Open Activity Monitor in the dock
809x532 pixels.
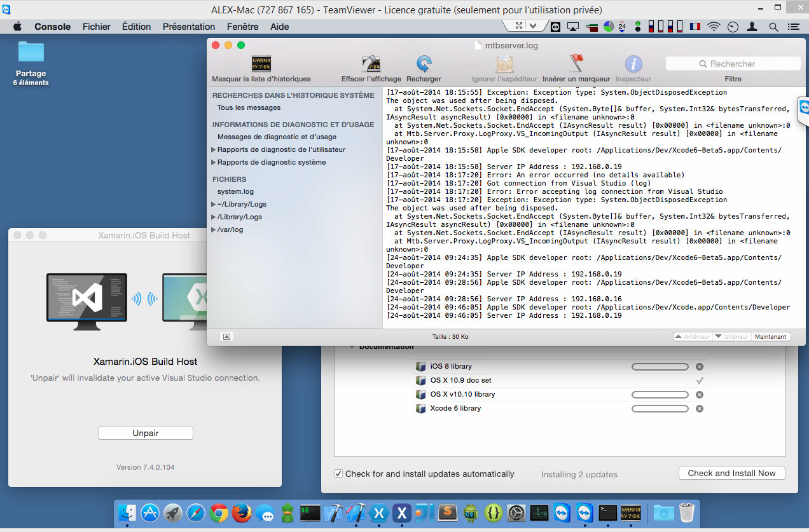click(539, 512)
